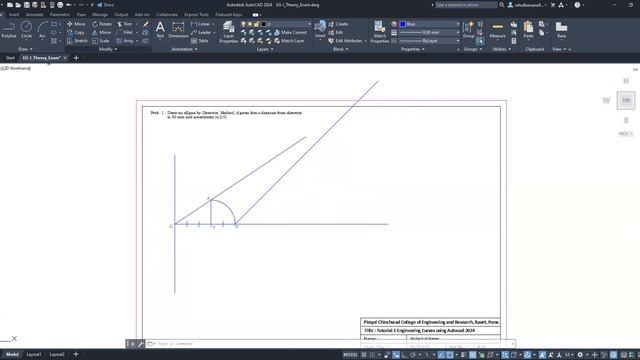
Task: Open the Insert ribbon tab
Action: point(14,14)
